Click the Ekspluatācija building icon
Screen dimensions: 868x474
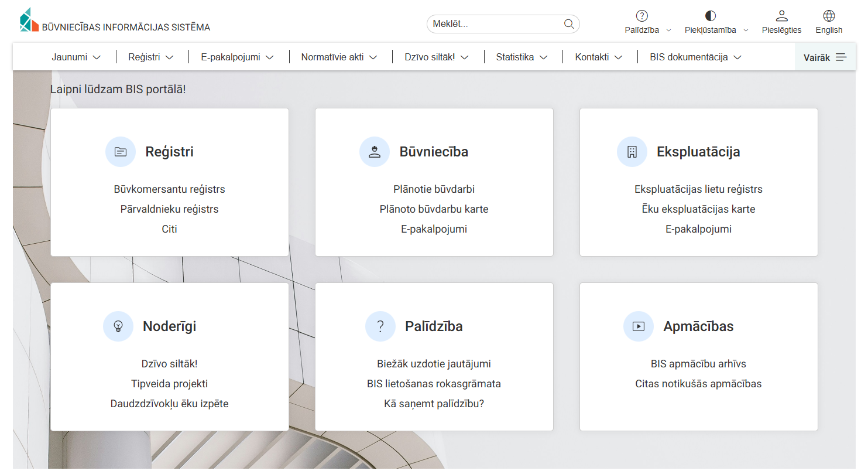(x=632, y=152)
